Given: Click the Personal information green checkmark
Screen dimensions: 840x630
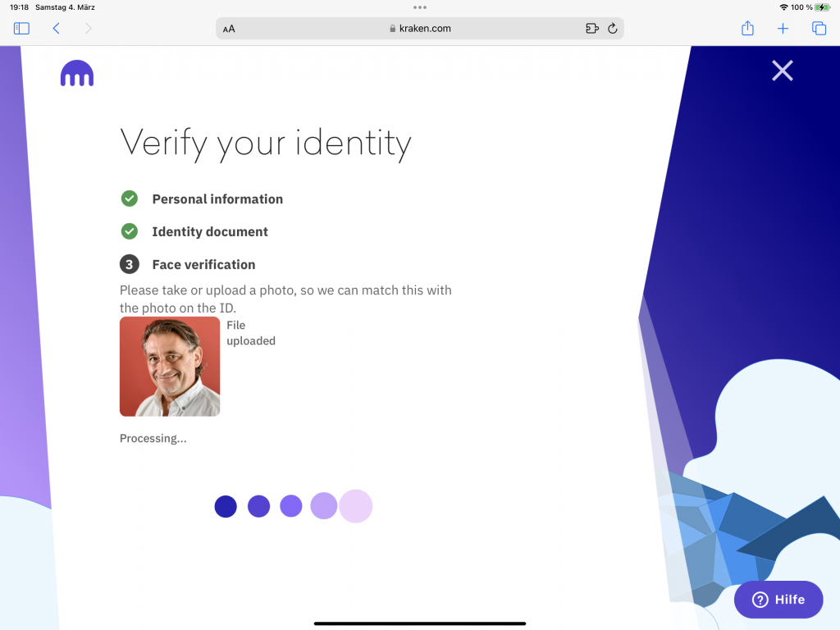Looking at the screenshot, I should click(x=129, y=199).
